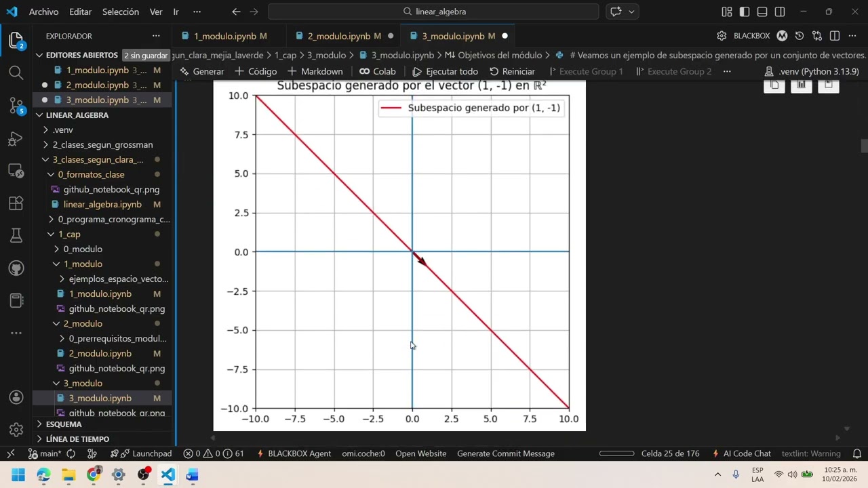Click the navigate back arrow
Viewport: 868px width, 488px height.
pyautogui.click(x=236, y=12)
